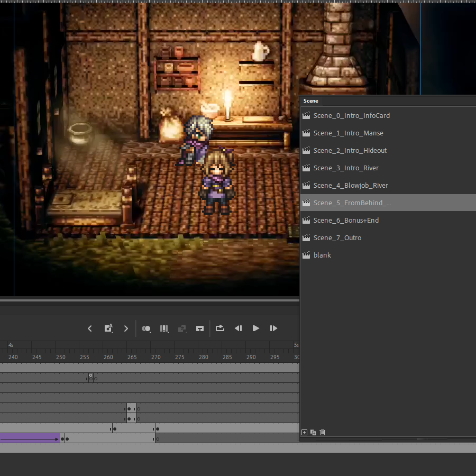This screenshot has width=476, height=476.
Task: Duplicate the selected scene
Action: coord(313,432)
